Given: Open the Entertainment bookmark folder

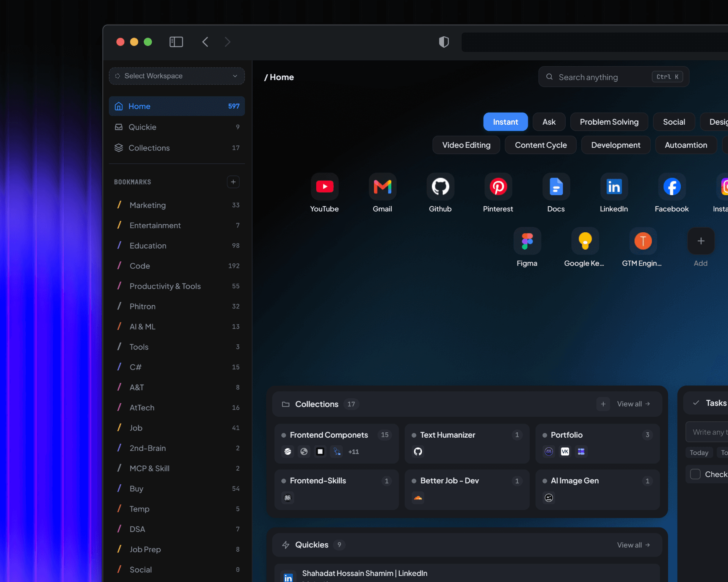Looking at the screenshot, I should coord(177,225).
